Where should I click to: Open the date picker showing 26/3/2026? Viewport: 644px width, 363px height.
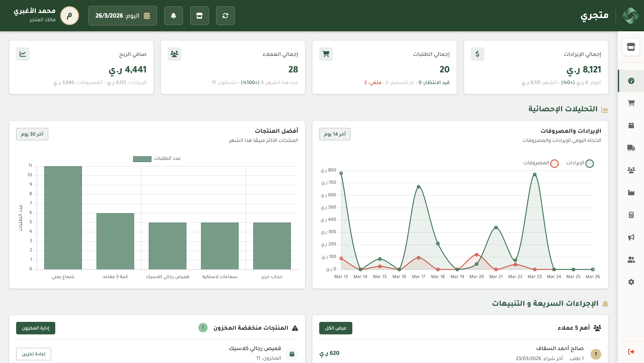pyautogui.click(x=123, y=15)
